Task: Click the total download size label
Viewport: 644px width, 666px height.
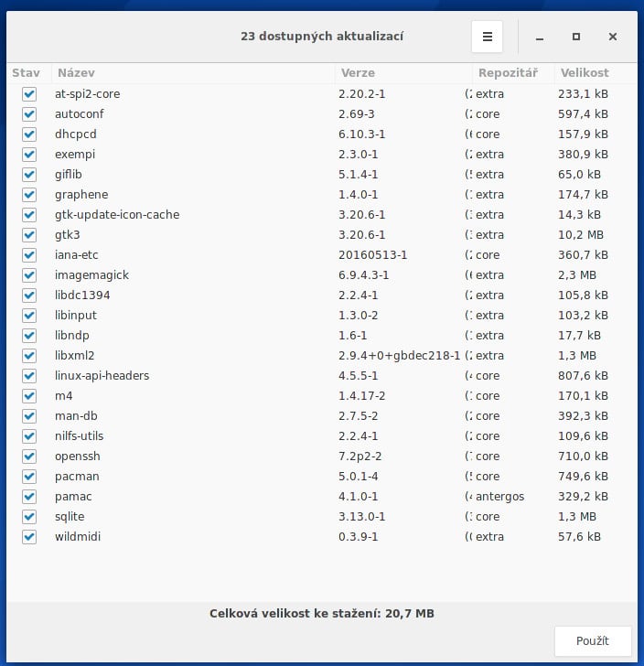Action: 322,613
